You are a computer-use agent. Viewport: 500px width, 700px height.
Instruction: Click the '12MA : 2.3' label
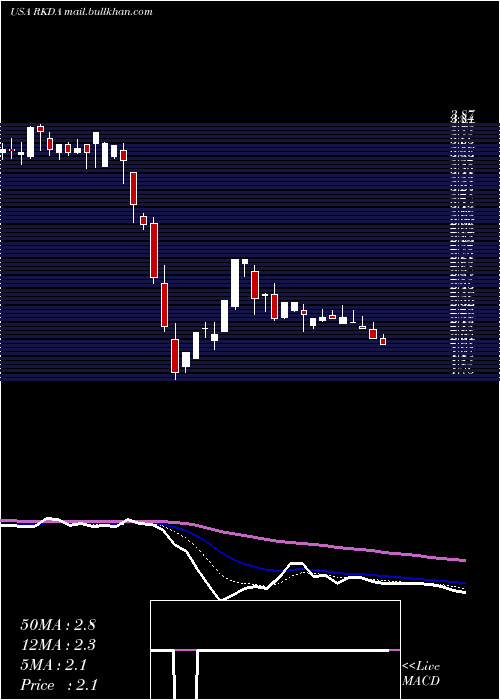[58, 645]
